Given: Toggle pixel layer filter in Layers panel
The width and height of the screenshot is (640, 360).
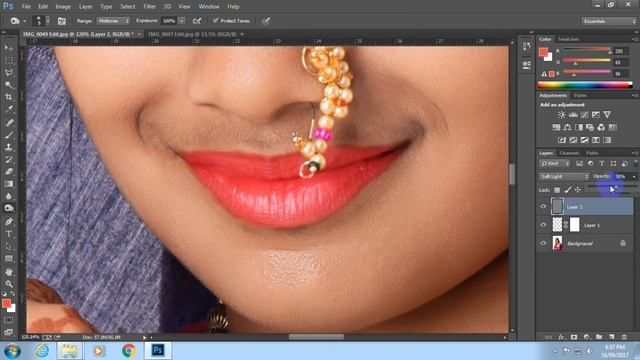Looking at the screenshot, I should point(579,164).
